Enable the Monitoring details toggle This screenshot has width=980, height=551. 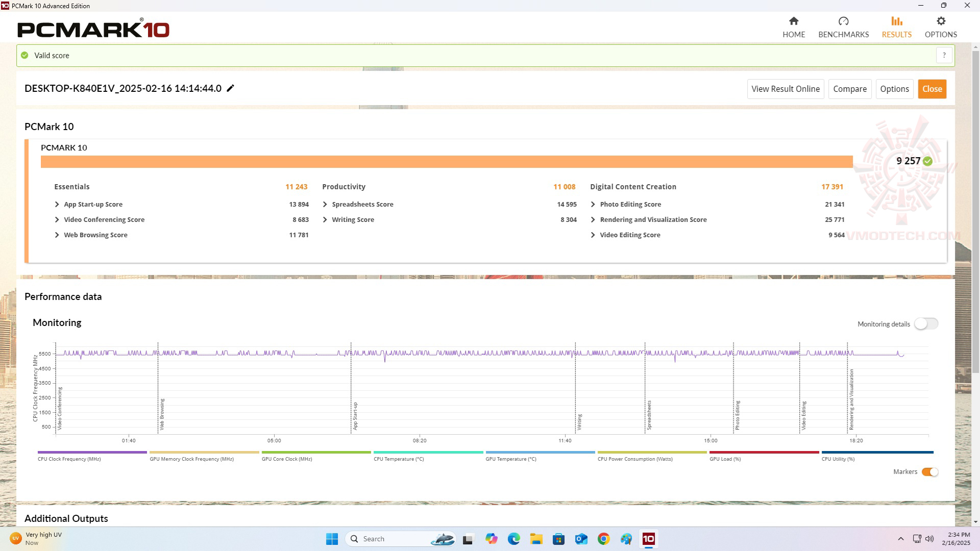[925, 324]
